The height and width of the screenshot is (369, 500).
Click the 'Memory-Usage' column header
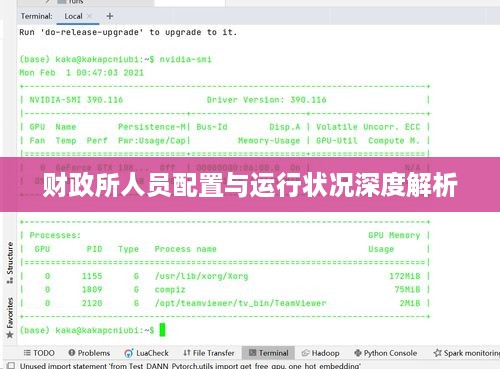pyautogui.click(x=269, y=140)
